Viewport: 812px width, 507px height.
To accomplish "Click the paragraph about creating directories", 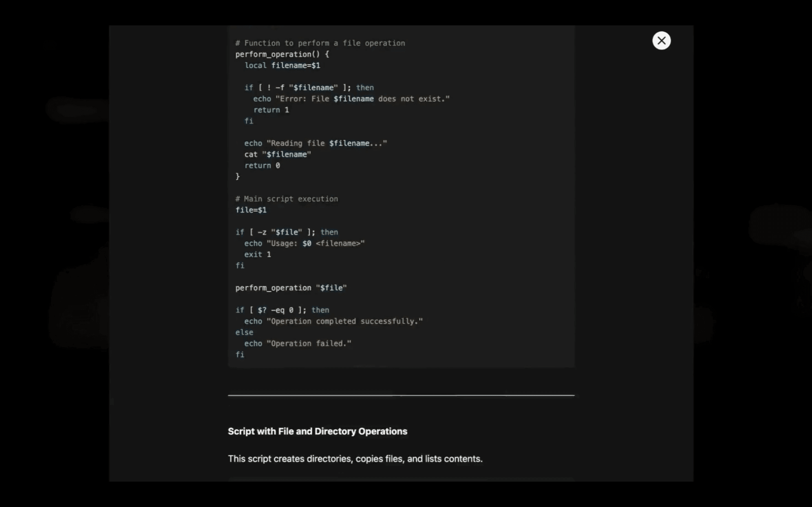I will (355, 459).
